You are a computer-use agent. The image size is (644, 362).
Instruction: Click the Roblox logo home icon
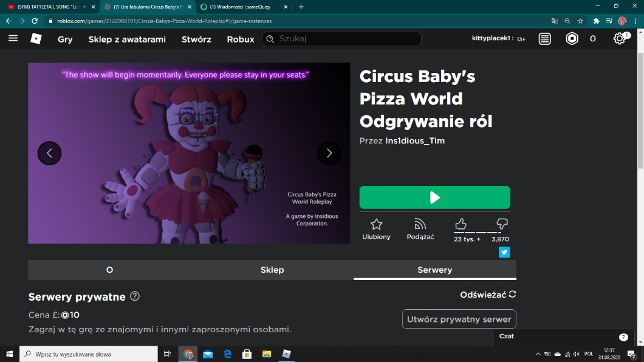tap(36, 39)
